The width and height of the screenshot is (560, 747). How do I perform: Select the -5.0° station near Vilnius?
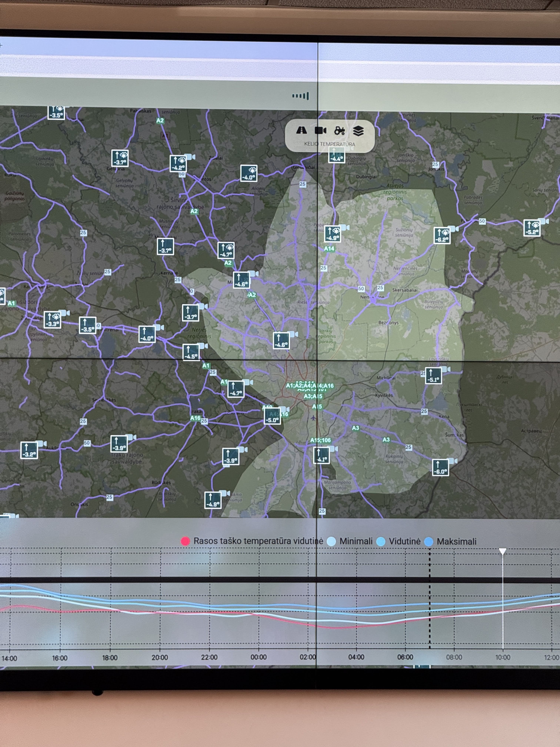pyautogui.click(x=272, y=416)
